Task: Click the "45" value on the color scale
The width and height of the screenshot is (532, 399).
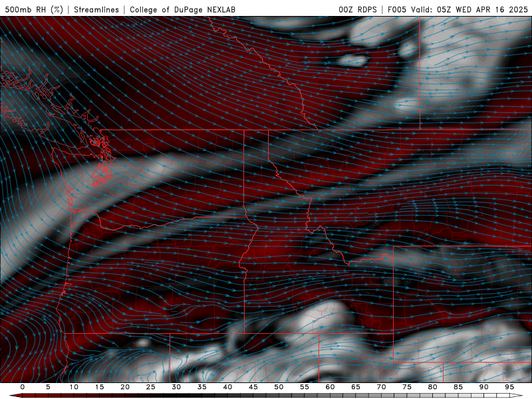Action: [253, 387]
